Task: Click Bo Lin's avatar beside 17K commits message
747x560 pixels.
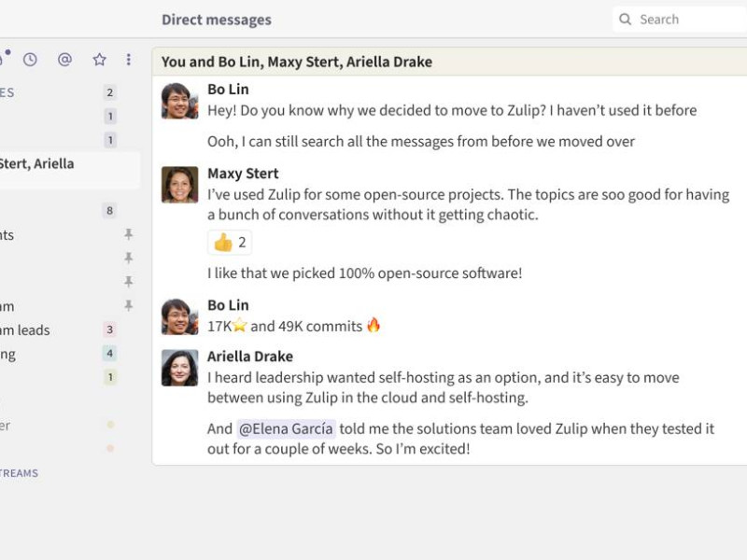Action: pyautogui.click(x=179, y=316)
